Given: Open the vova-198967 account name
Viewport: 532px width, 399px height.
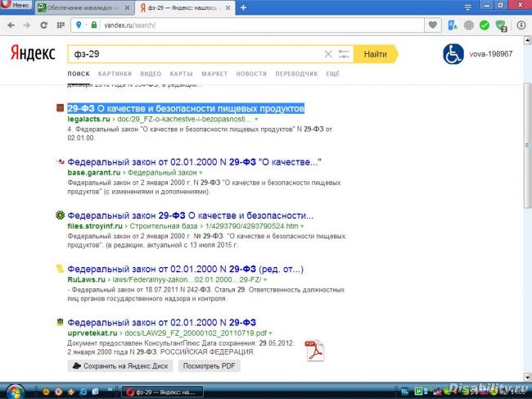Looking at the screenshot, I should pos(491,54).
